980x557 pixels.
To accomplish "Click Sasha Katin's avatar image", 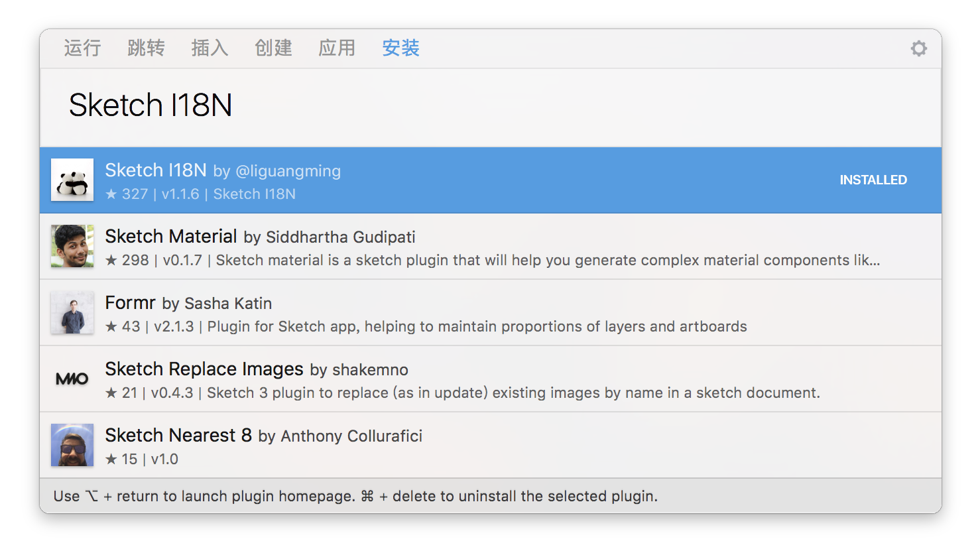I will tap(72, 312).
